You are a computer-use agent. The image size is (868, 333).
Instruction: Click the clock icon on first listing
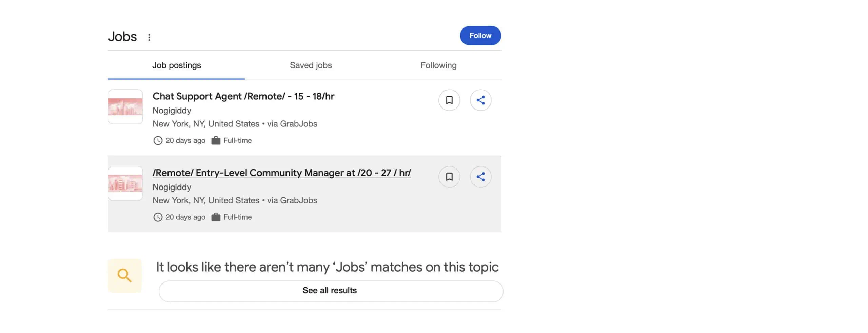158,140
